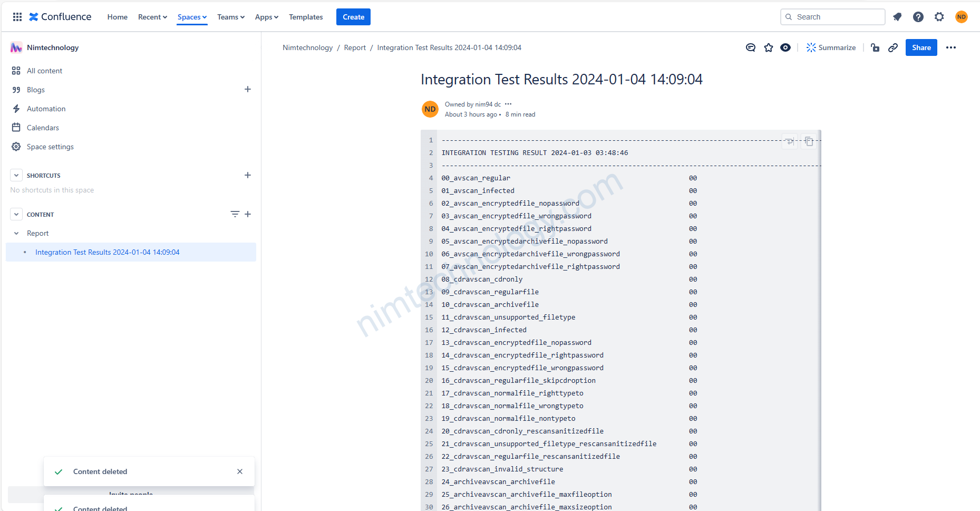Screen dimensions: 980x511
Task: Open the help question mark icon
Action: 918,17
